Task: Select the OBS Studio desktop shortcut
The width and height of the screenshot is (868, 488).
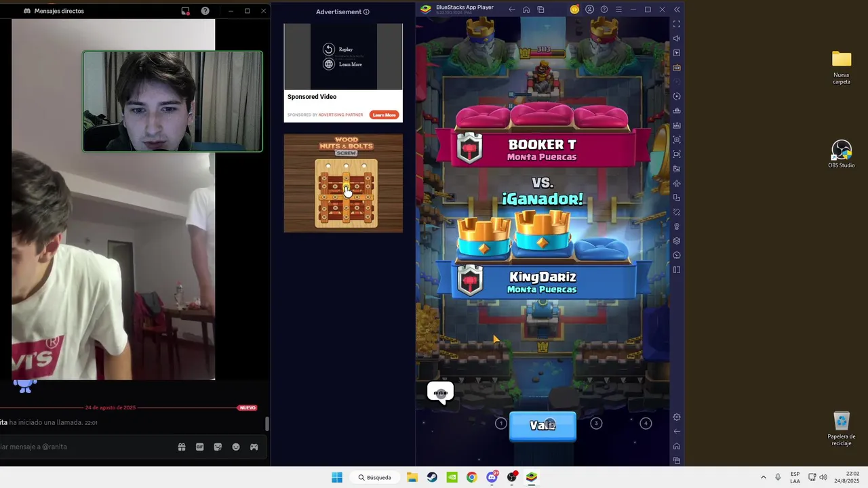Action: (x=842, y=155)
